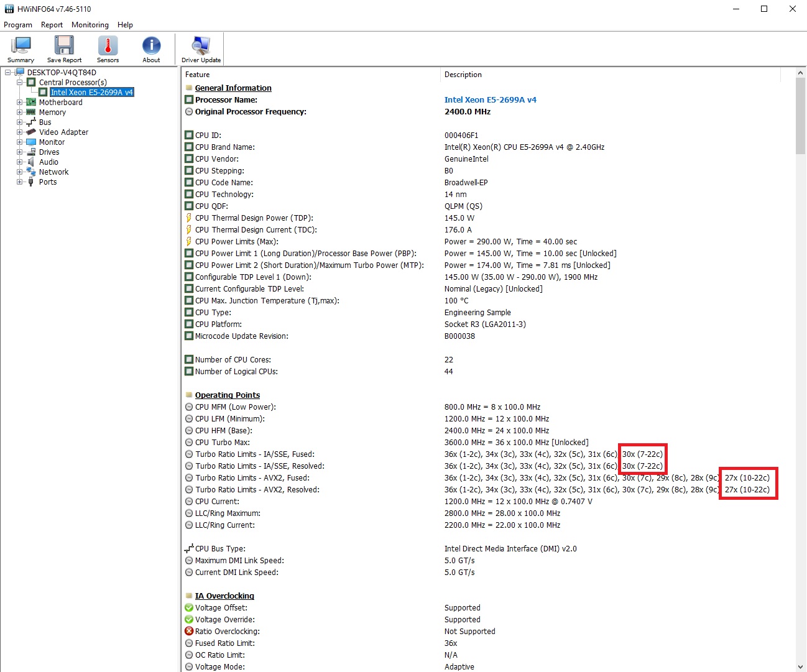Minimize the HWiNFO64 window
This screenshot has height=672, width=807.
736,9
